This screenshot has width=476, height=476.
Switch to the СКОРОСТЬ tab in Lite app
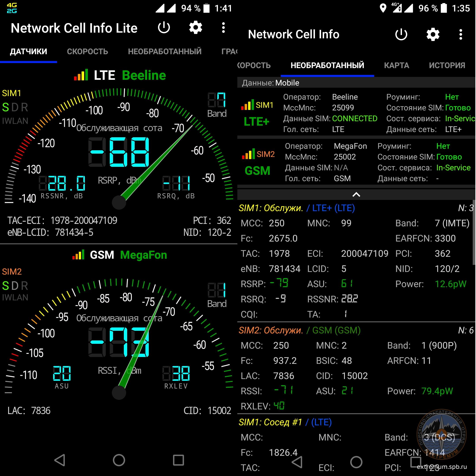coord(87,51)
